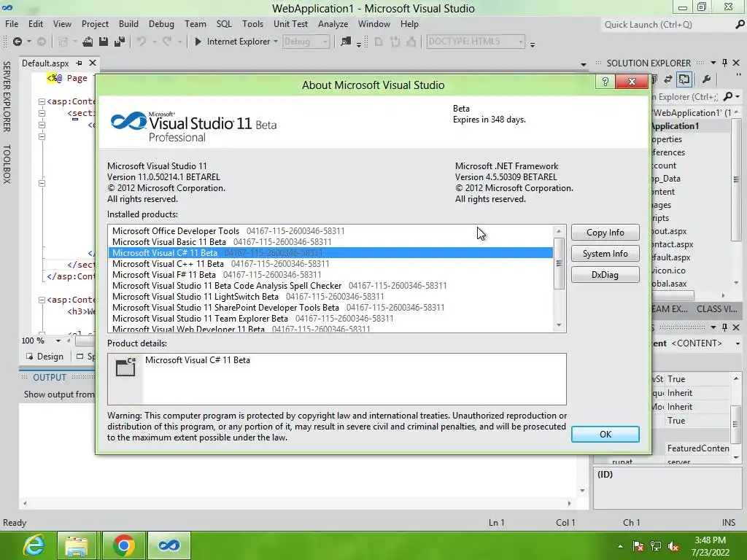Click the clock showing 3:48 PM

tap(710, 540)
